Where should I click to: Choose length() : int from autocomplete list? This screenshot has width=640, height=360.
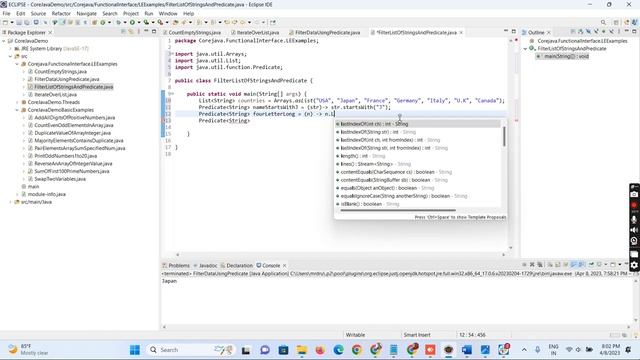pos(417,156)
